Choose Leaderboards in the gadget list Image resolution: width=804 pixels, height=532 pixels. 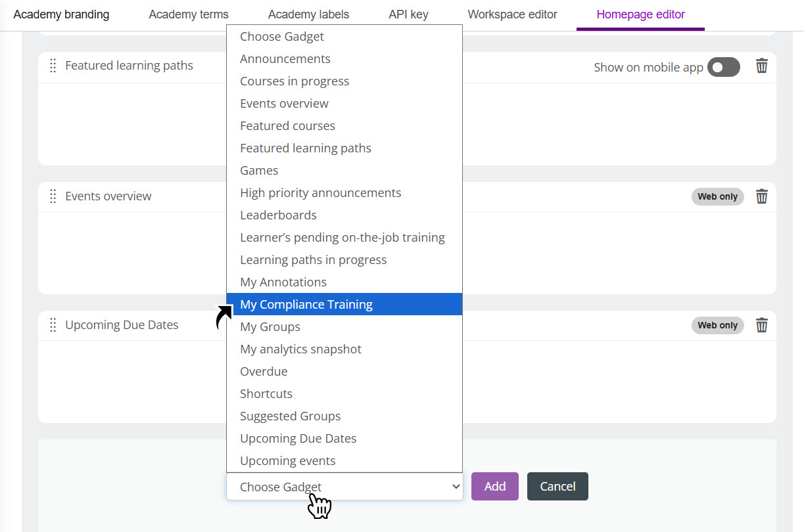tap(278, 215)
